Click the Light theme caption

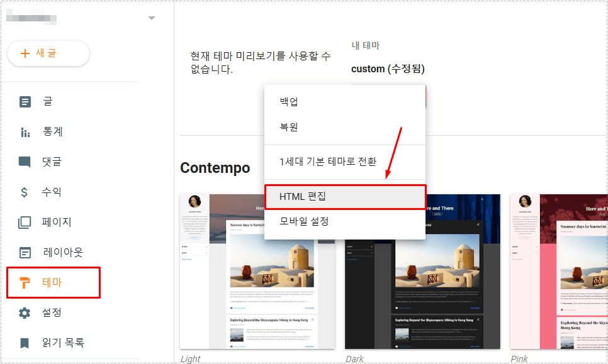190,359
